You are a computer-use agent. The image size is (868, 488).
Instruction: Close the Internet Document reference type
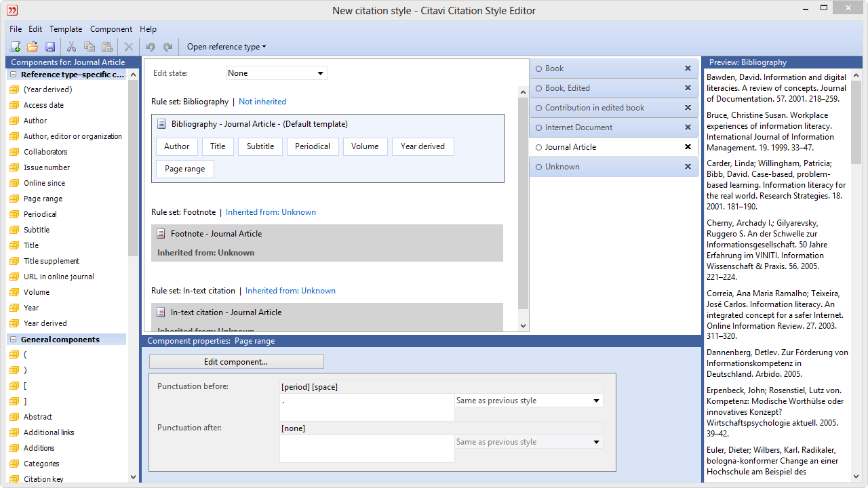click(x=688, y=127)
